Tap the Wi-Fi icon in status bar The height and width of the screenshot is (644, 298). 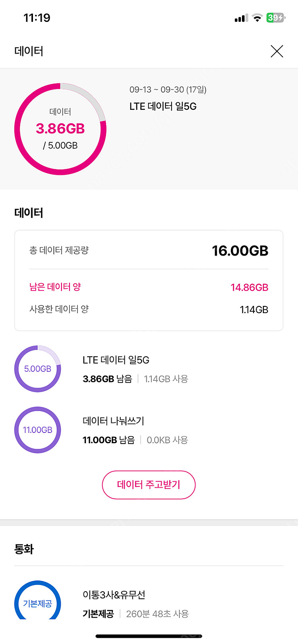pos(257,18)
